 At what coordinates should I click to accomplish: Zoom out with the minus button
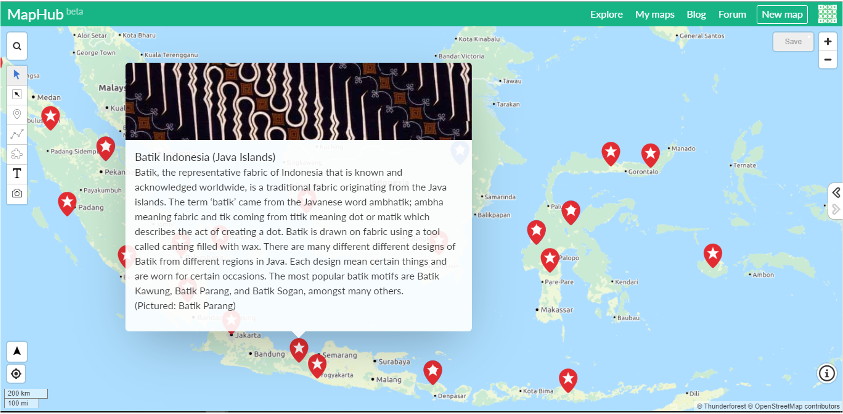tap(828, 60)
